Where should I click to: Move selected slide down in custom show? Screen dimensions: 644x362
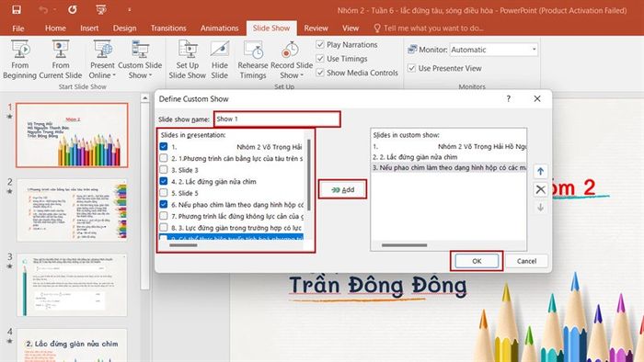(x=541, y=208)
